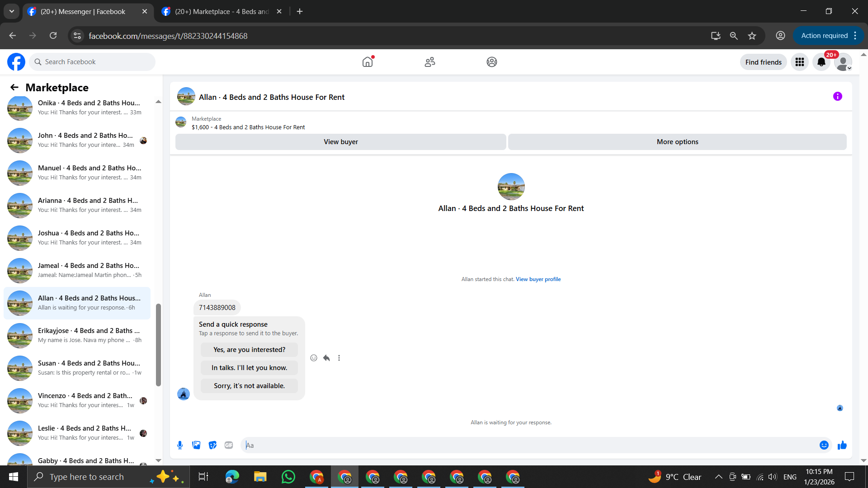Go to Facebook Home tab
This screenshot has width=868, height=488.
click(x=368, y=62)
